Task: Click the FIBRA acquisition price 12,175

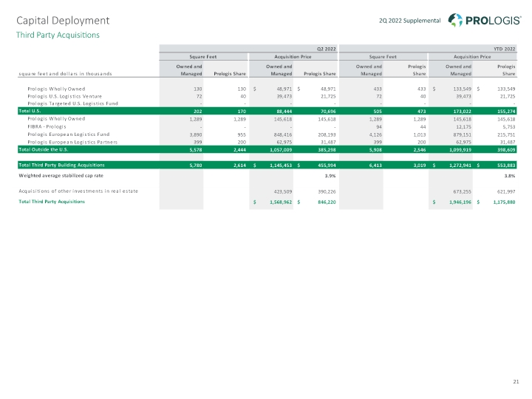Action: (x=463, y=127)
